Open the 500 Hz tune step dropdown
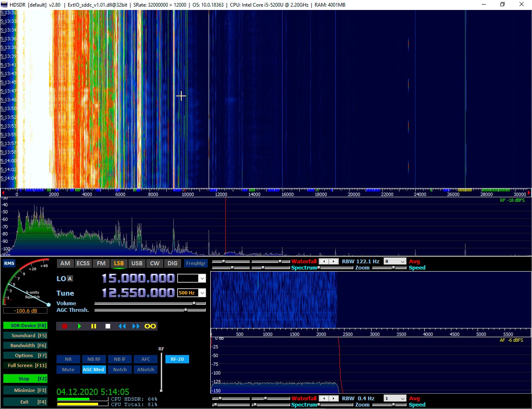 (202, 293)
